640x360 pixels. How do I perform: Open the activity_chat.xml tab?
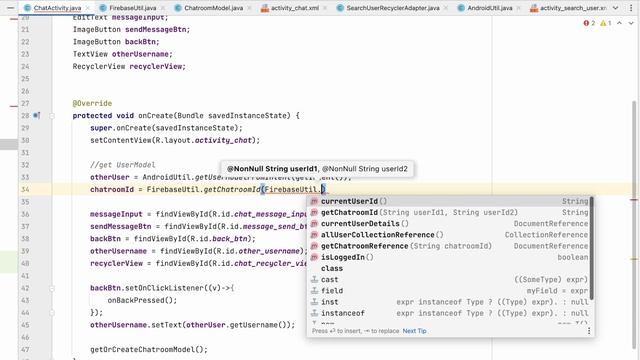point(294,8)
